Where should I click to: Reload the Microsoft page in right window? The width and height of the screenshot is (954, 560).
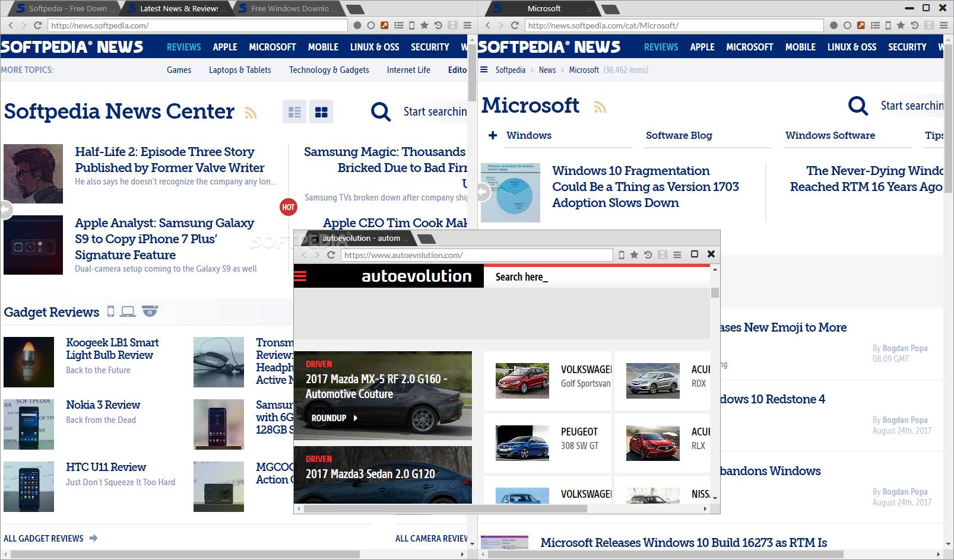(x=515, y=26)
